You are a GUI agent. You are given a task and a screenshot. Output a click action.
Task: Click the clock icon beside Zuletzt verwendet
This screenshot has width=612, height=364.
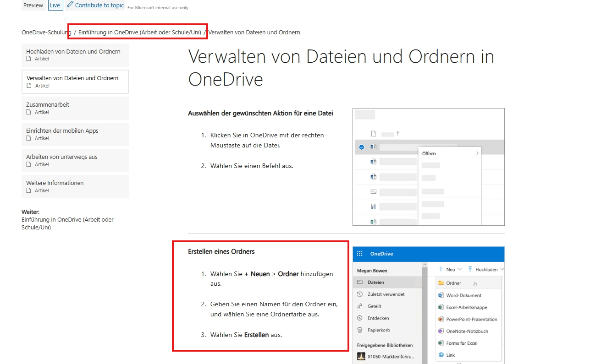pos(360,294)
